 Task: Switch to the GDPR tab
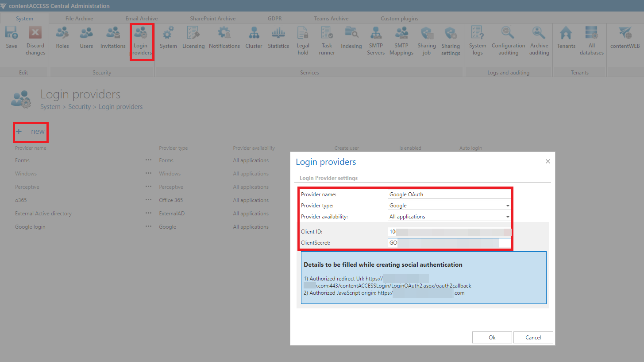coord(274,19)
